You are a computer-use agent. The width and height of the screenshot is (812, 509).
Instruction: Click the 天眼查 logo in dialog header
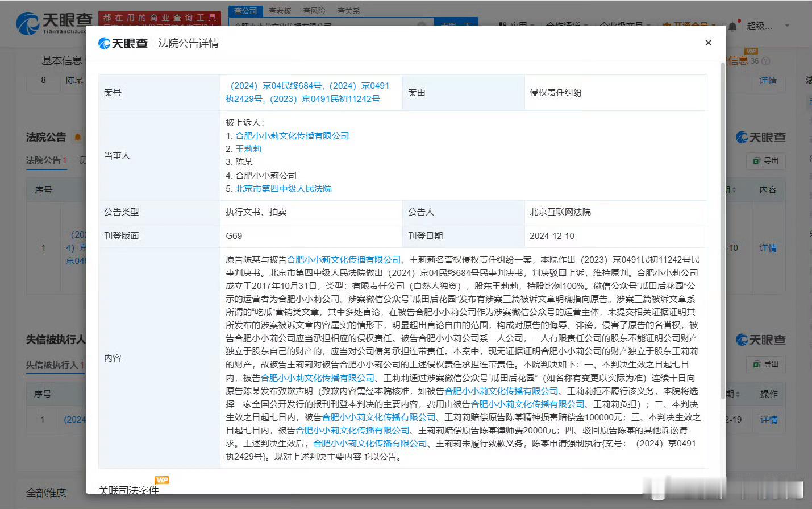123,43
